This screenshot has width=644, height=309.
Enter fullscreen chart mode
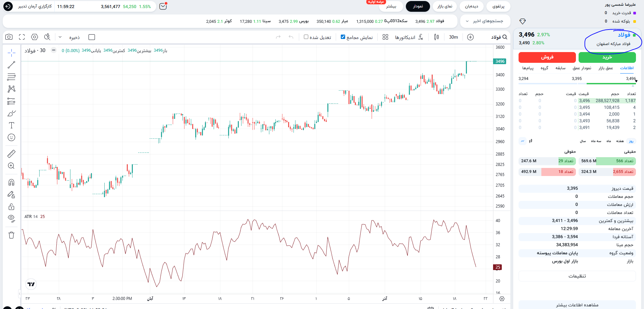click(x=22, y=37)
